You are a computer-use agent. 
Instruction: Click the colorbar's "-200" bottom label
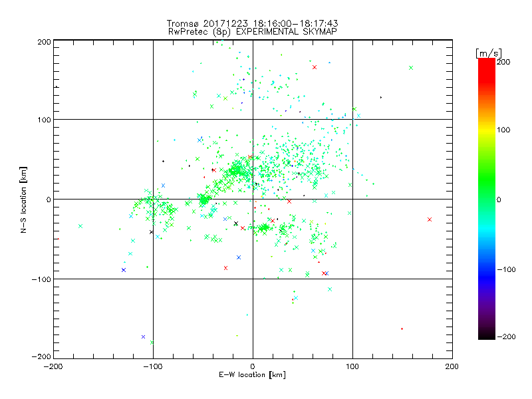coord(506,337)
